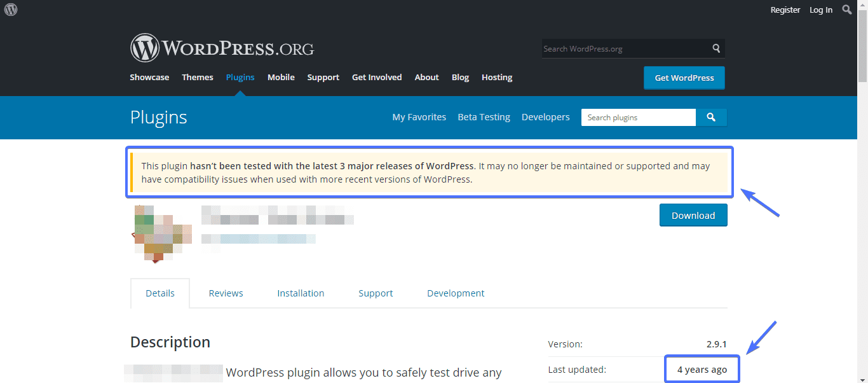Viewport: 868px width, 383px height.
Task: Open the My Favorites link
Action: (x=419, y=117)
